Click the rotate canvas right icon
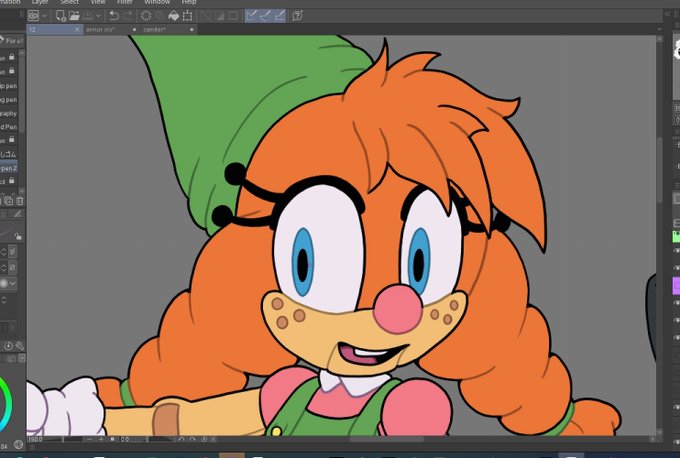This screenshot has height=458, width=680. coord(193,439)
